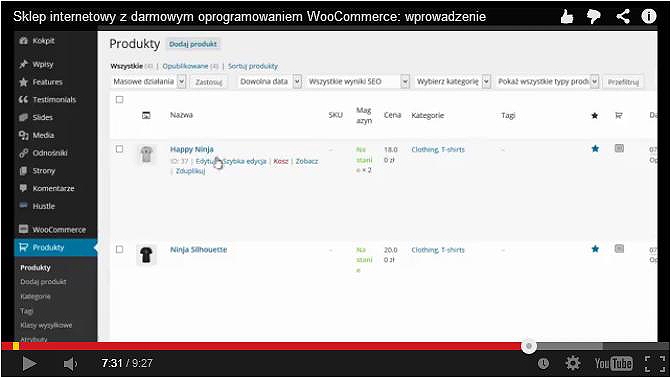Click the product type column header icon
Screen dimensions: 671x378
[619, 116]
